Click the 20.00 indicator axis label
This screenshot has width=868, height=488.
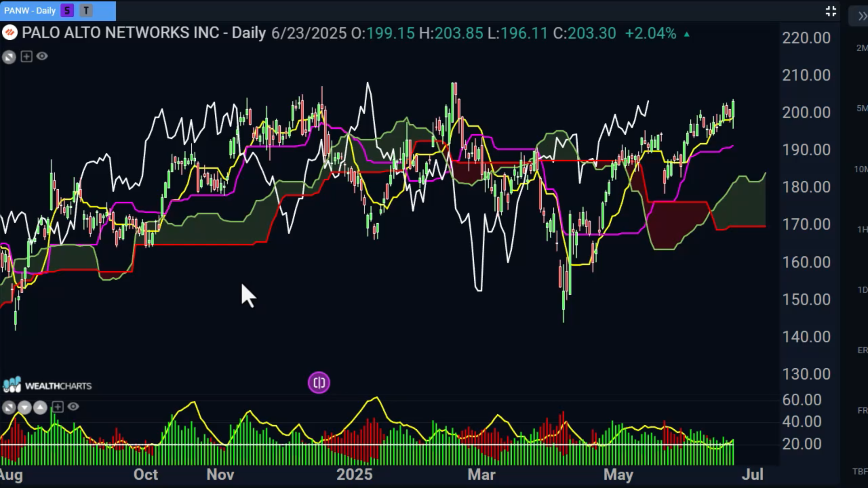802,444
